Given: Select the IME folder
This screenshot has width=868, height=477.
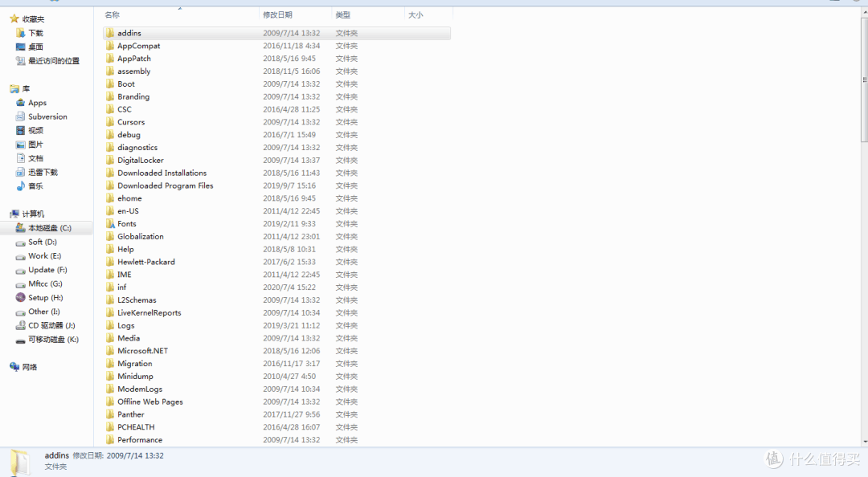Looking at the screenshot, I should [124, 275].
